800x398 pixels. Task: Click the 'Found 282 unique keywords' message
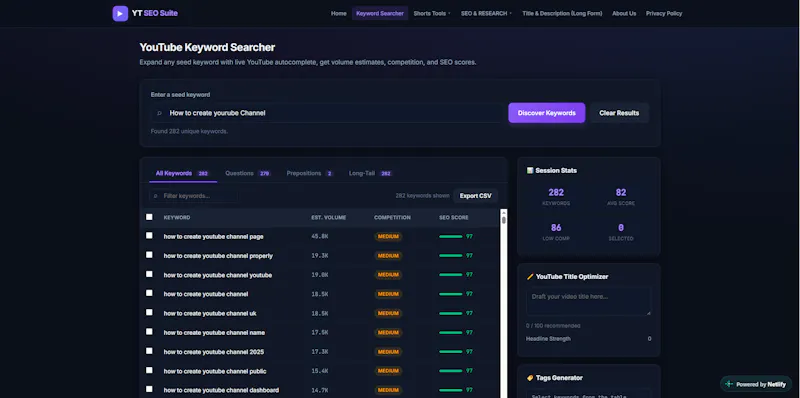pyautogui.click(x=189, y=131)
